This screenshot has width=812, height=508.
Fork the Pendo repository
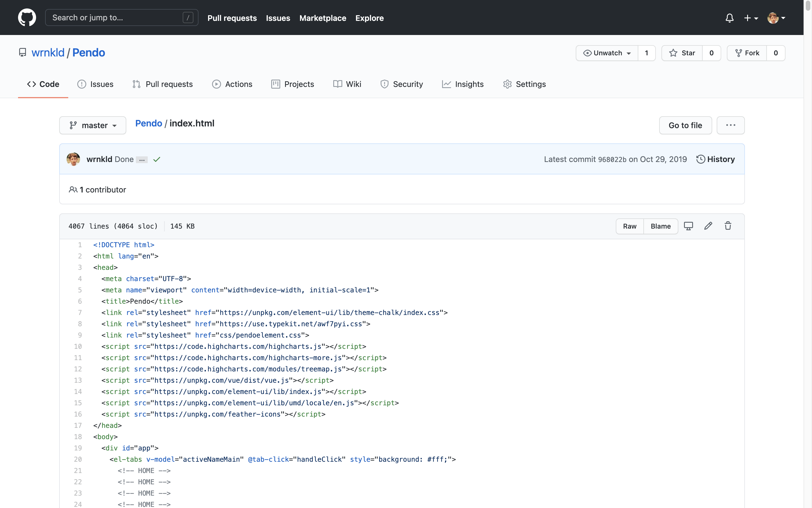(x=747, y=53)
